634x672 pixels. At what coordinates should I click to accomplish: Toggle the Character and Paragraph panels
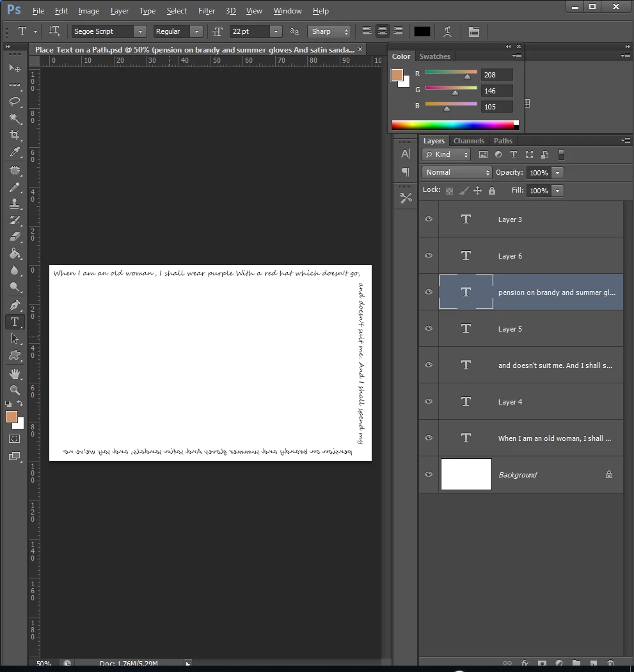click(474, 32)
